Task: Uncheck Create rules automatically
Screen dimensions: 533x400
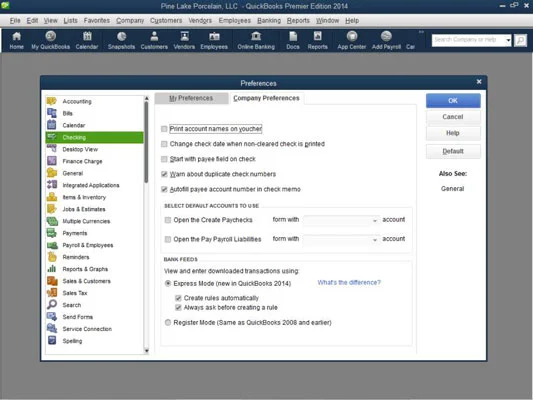Action: [178, 298]
